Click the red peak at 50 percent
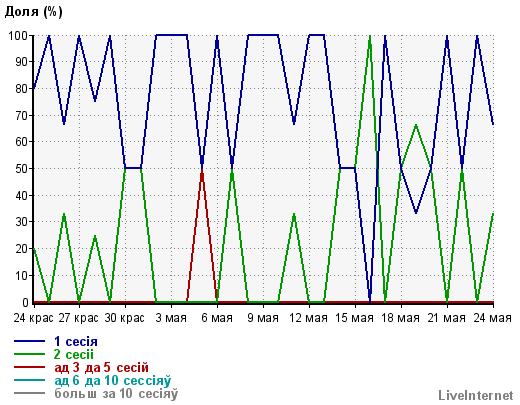 pos(202,170)
